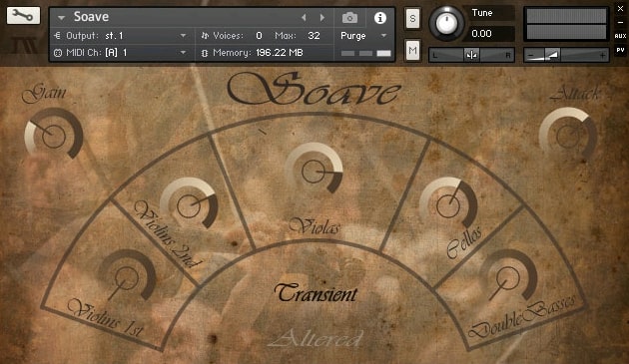Click the level meter display
The width and height of the screenshot is (629, 364).
click(x=566, y=24)
